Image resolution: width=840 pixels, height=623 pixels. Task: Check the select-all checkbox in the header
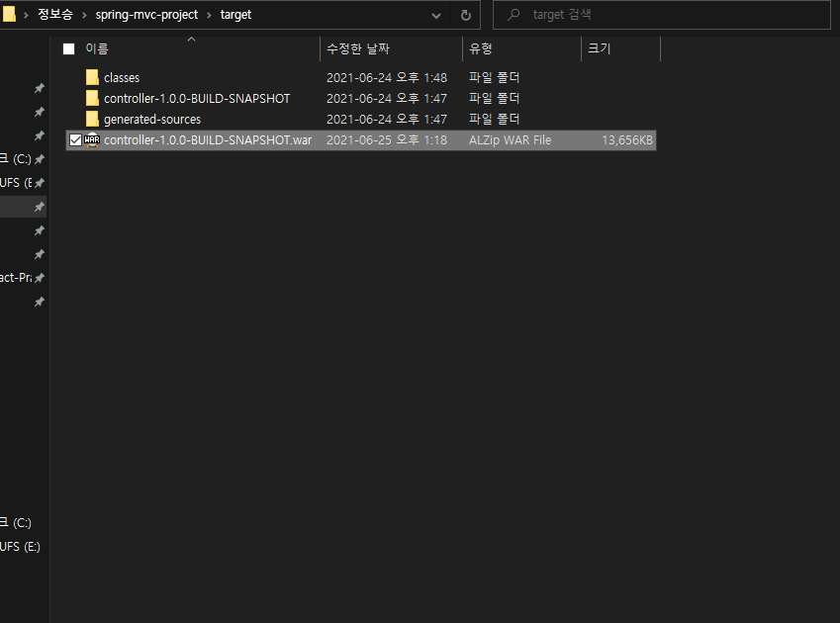[x=68, y=47]
